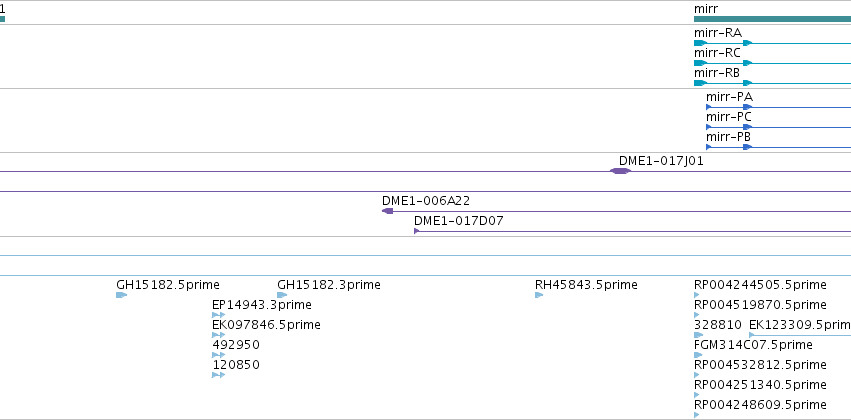This screenshot has height=420, width=851.
Task: Click the mirr-PB protein arrow glyph
Action: pyautogui.click(x=709, y=147)
